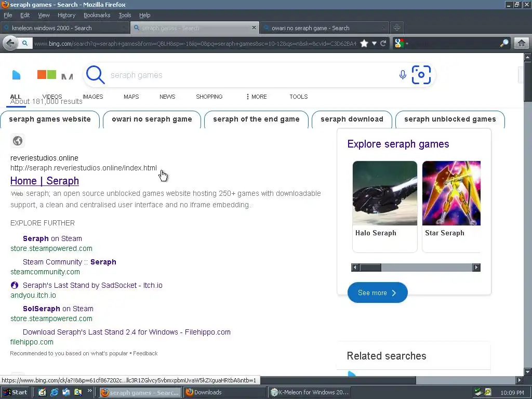Open Seraph on Steam link
532x399 pixels.
tap(52, 238)
